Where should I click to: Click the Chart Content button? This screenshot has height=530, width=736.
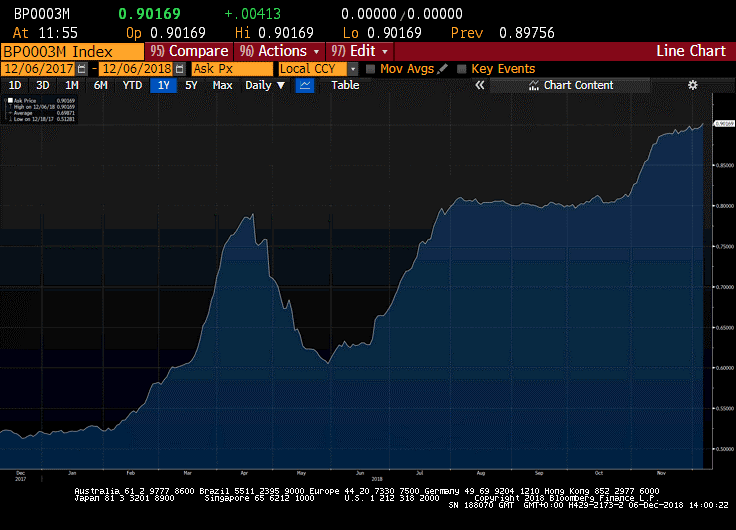(x=570, y=85)
